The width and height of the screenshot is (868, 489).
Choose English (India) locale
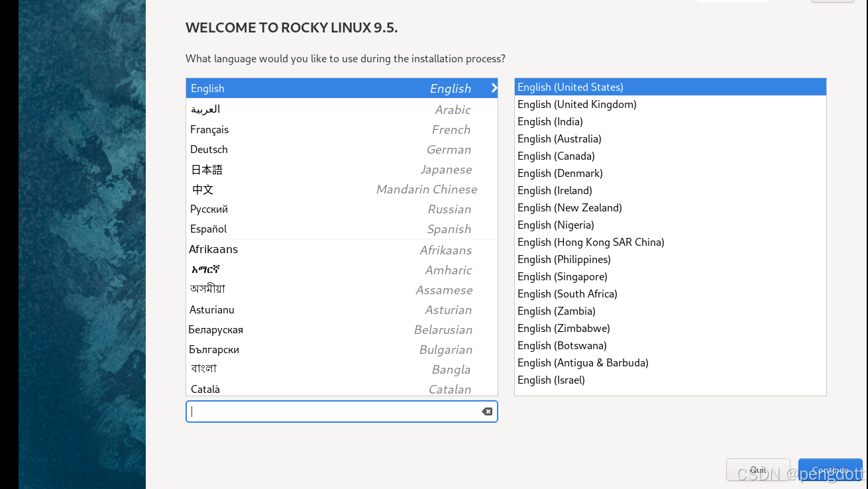coord(671,121)
